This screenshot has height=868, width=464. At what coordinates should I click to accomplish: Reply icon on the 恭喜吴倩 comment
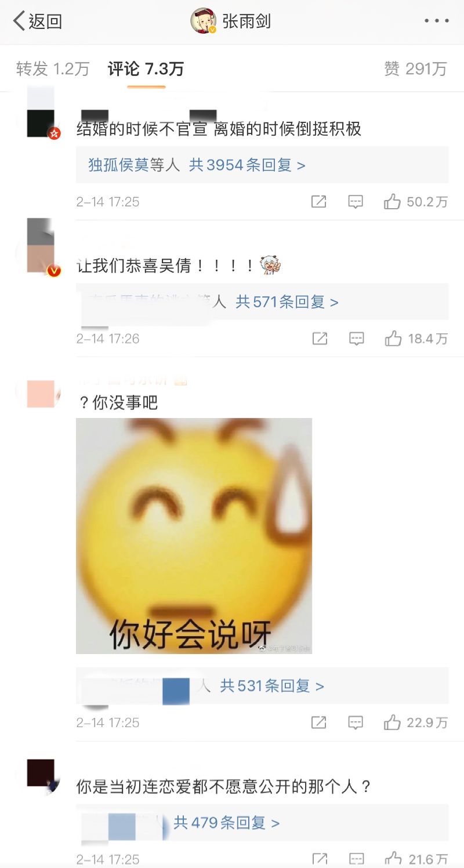(357, 339)
